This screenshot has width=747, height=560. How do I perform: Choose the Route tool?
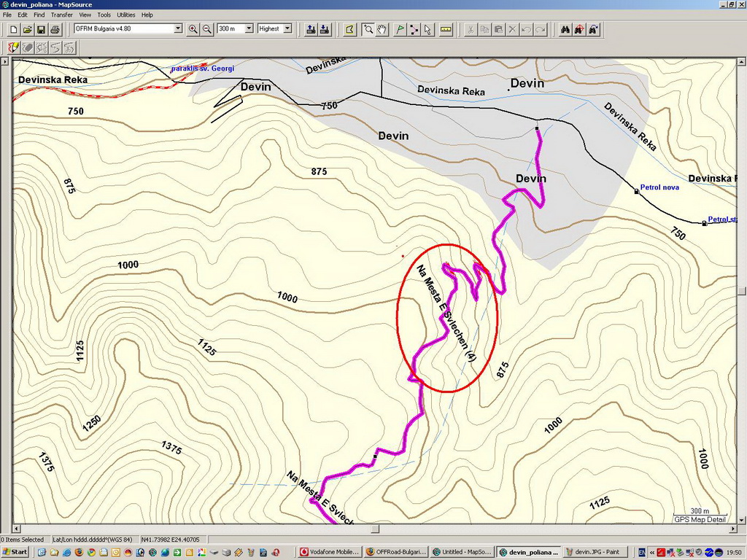pyautogui.click(x=414, y=29)
